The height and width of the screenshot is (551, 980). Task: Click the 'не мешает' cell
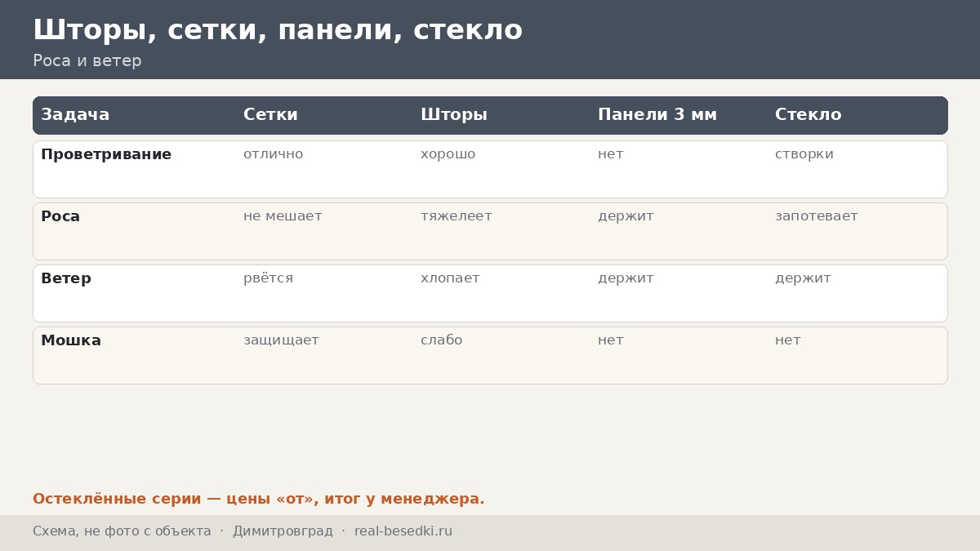coord(283,216)
